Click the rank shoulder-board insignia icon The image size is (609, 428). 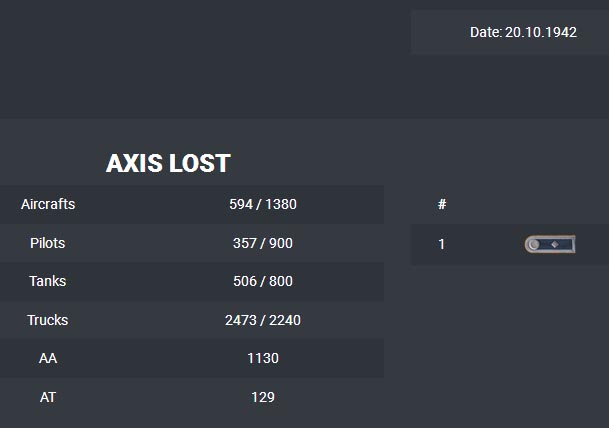pyautogui.click(x=550, y=244)
